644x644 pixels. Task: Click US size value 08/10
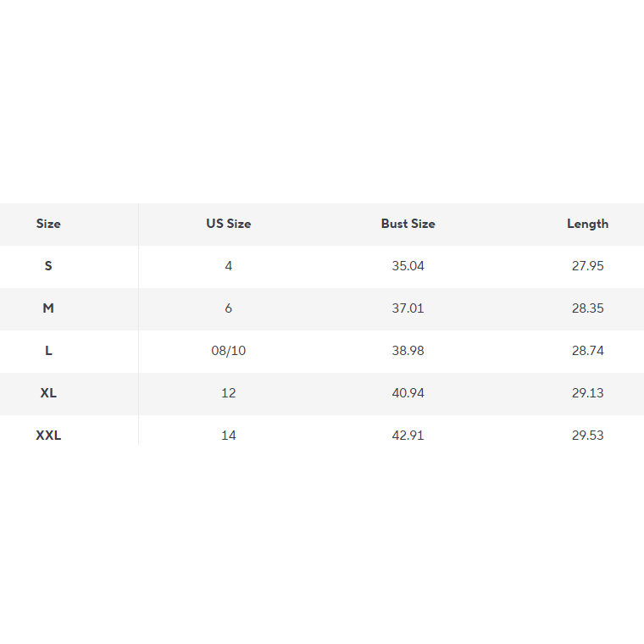(x=228, y=351)
